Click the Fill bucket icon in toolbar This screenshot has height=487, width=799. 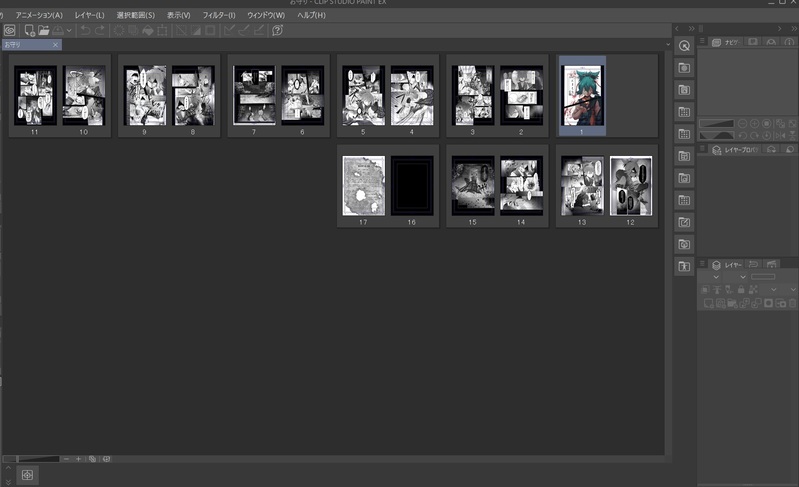click(x=148, y=31)
